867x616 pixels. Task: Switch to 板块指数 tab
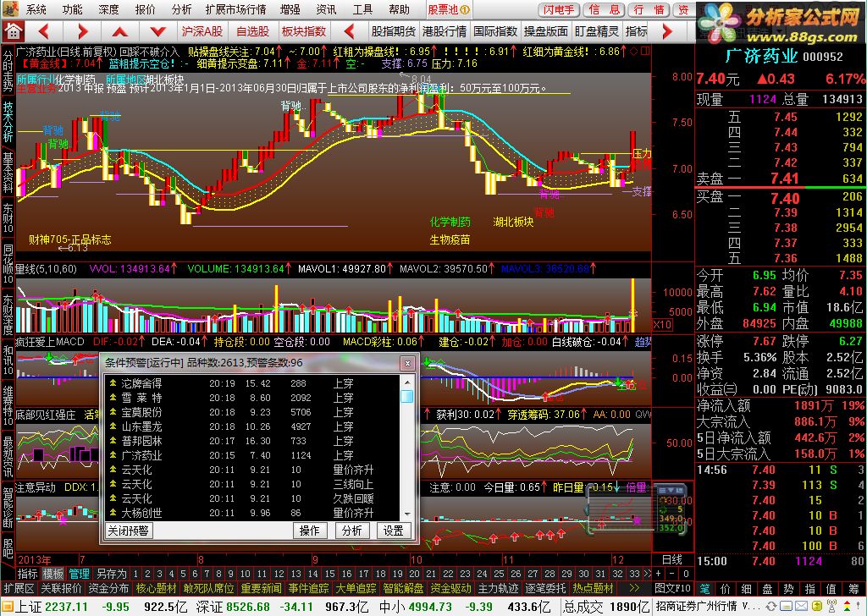304,31
